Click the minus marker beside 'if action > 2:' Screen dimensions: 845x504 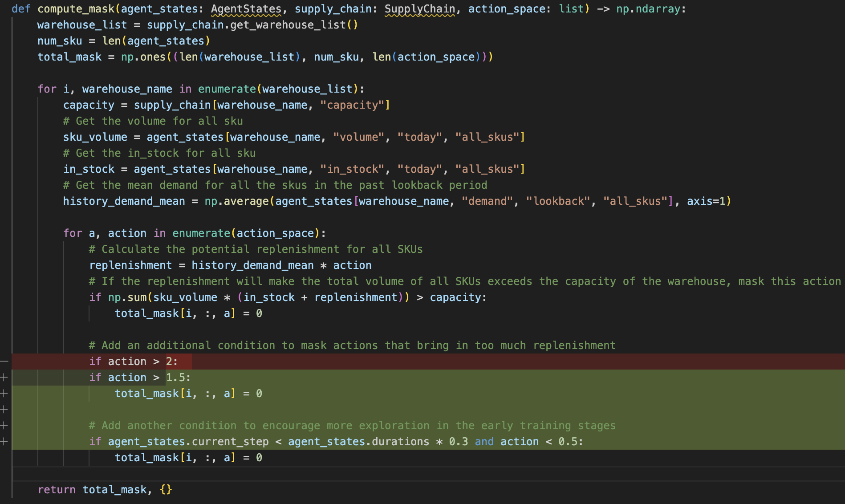tap(4, 362)
